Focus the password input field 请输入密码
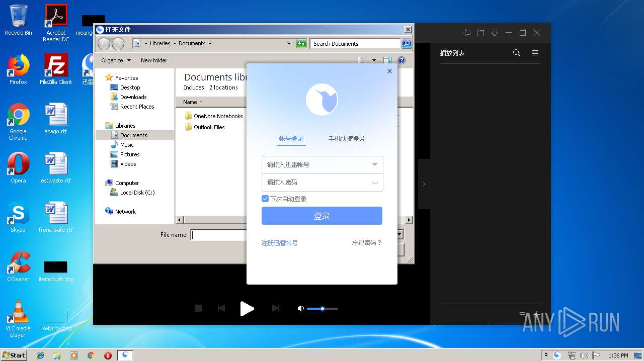Viewport: 644px width, 362px height. pos(322,183)
